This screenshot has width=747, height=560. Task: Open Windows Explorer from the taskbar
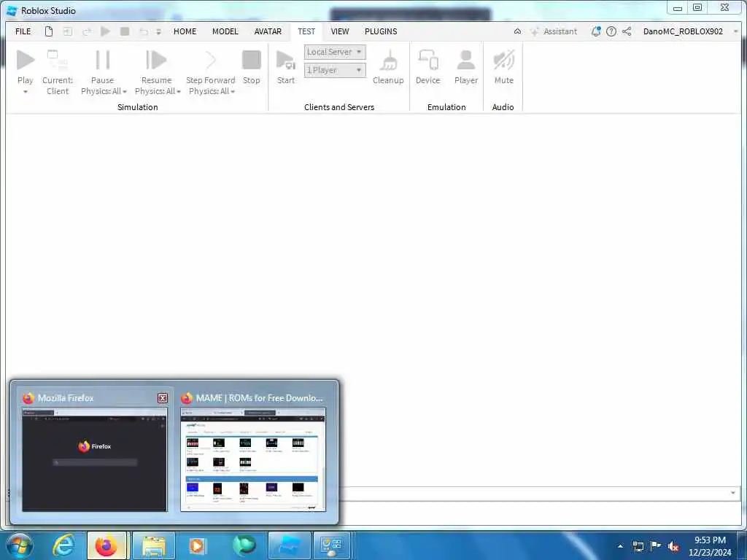(153, 545)
